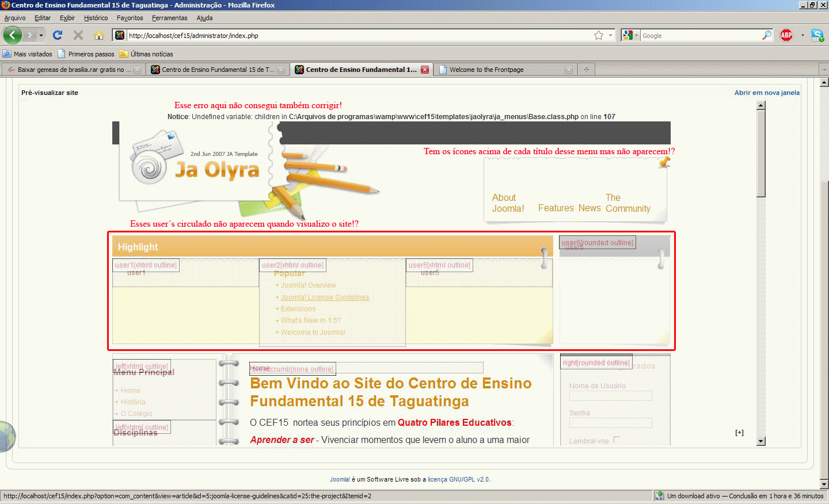The height and width of the screenshot is (504, 829).
Task: Open the Arquivo menu
Action: click(15, 18)
